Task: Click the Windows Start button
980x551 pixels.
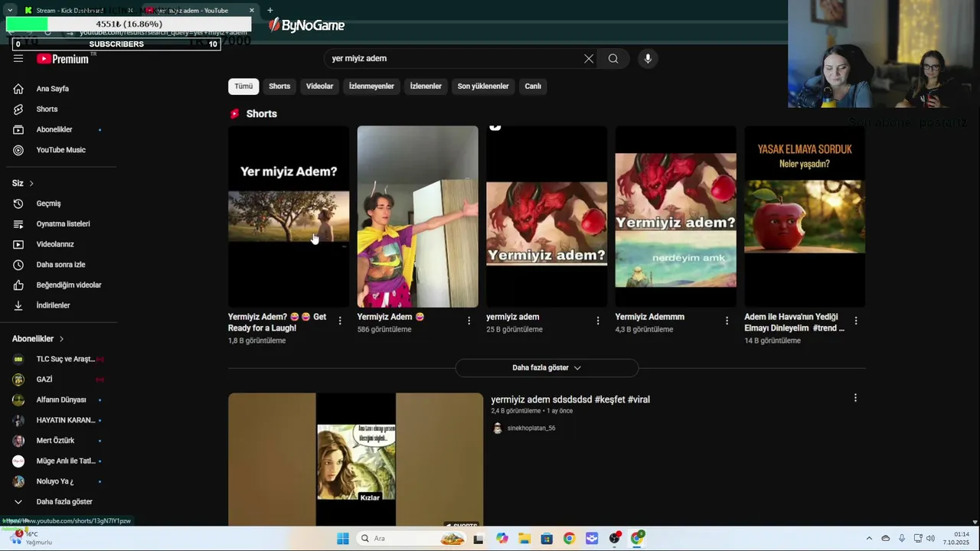Action: [x=342, y=539]
